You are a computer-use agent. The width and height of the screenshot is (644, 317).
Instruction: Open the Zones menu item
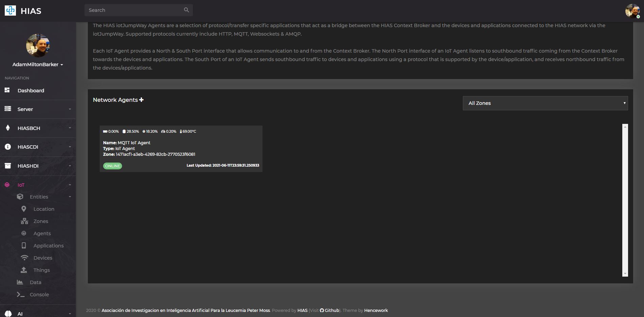coord(41,221)
